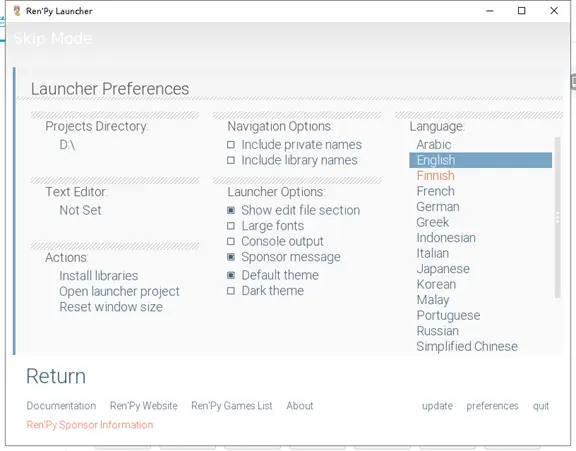Image resolution: width=576 pixels, height=451 pixels.
Task: Choose Japanese language
Action: point(443,269)
